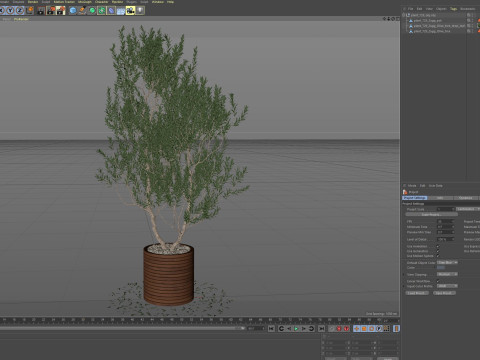
Task: Toggle Use Motion System checkbox
Action: (438, 256)
